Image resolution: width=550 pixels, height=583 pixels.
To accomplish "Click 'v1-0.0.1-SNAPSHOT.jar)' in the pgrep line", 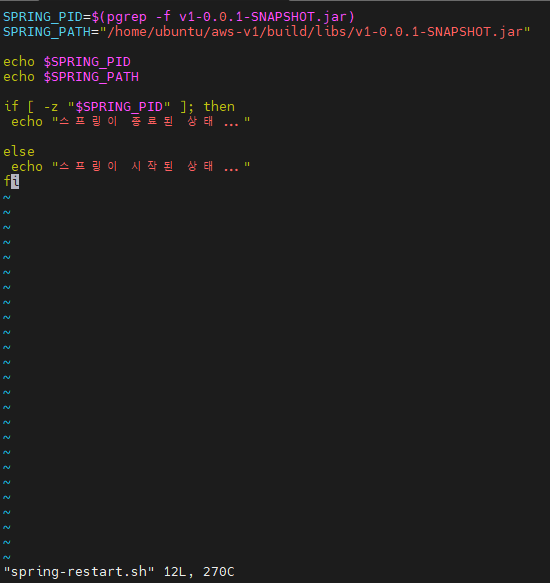I will tap(267, 17).
